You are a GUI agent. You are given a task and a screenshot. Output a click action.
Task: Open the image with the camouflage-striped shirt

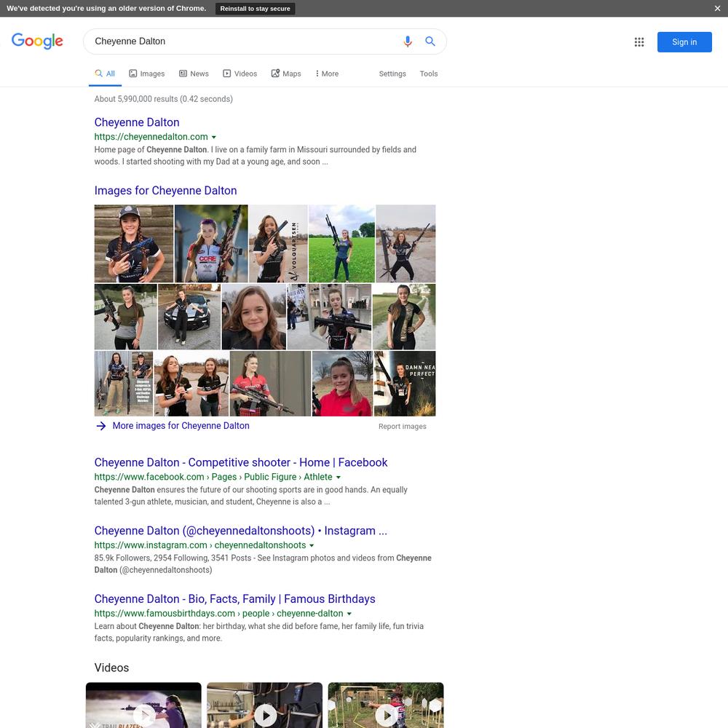[x=404, y=317]
